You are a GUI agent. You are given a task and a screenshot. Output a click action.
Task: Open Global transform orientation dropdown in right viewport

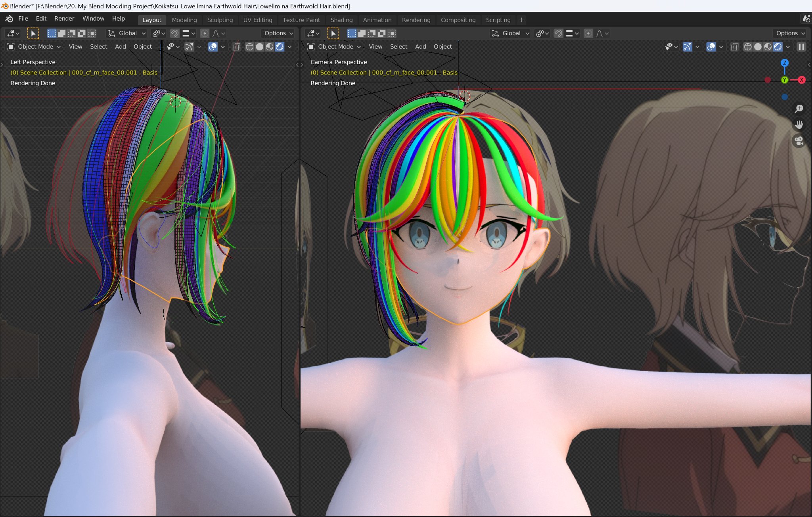coord(511,33)
